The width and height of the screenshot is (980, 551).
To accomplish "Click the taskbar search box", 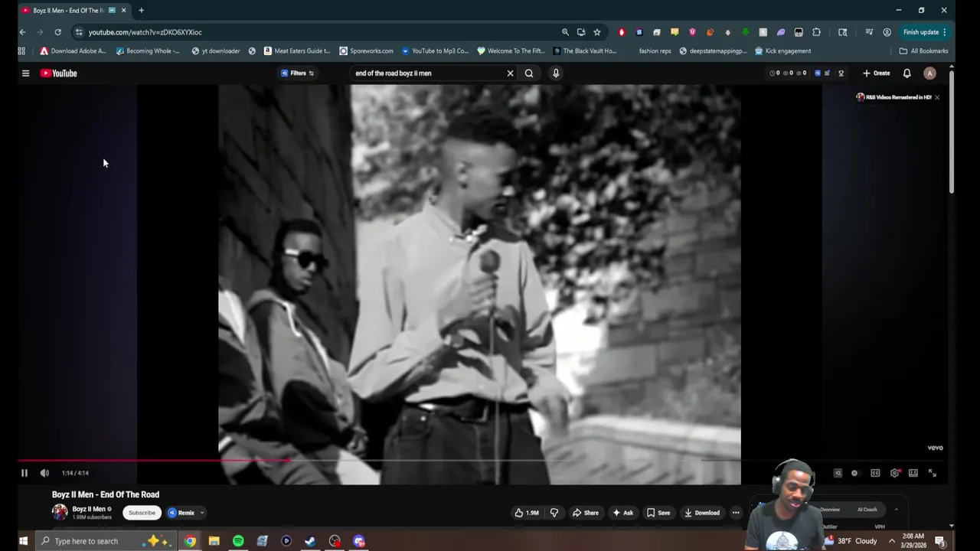I will [x=107, y=541].
